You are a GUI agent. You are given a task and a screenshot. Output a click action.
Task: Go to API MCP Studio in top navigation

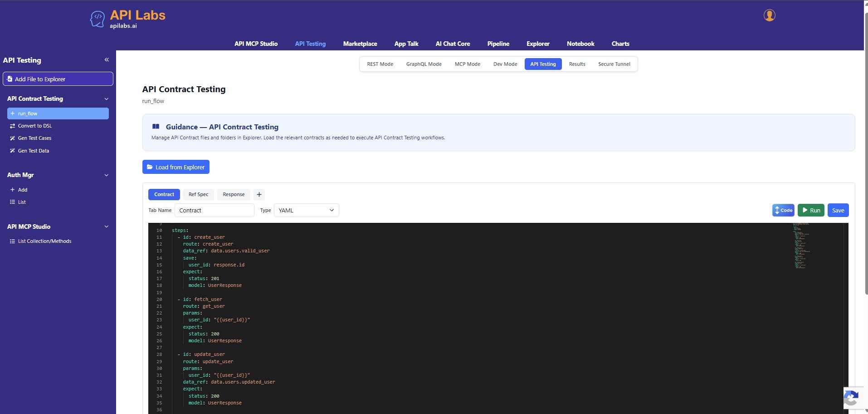256,44
